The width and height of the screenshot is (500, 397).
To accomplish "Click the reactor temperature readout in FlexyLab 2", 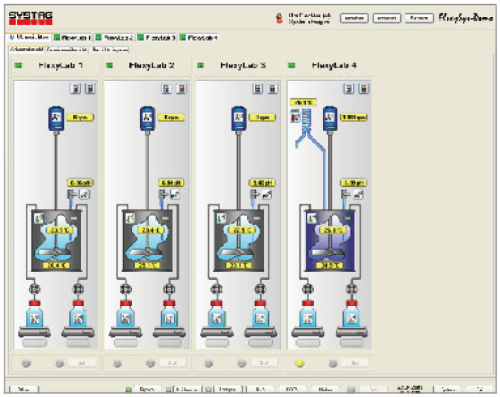I will 150,230.
